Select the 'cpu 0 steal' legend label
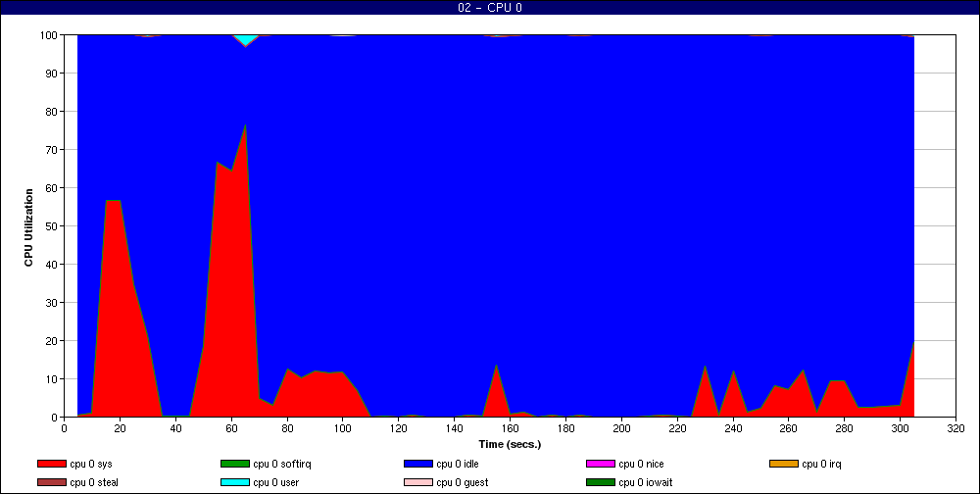The image size is (980, 494). pyautogui.click(x=94, y=482)
